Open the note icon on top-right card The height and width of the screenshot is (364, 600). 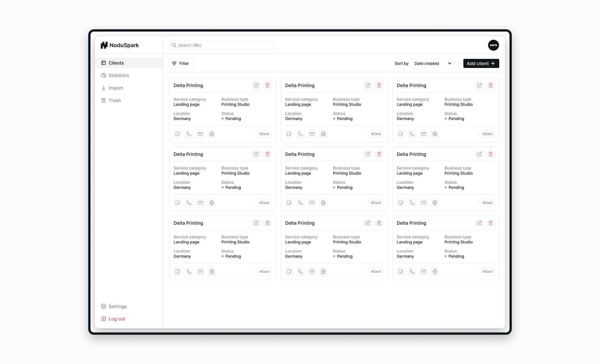(401, 134)
